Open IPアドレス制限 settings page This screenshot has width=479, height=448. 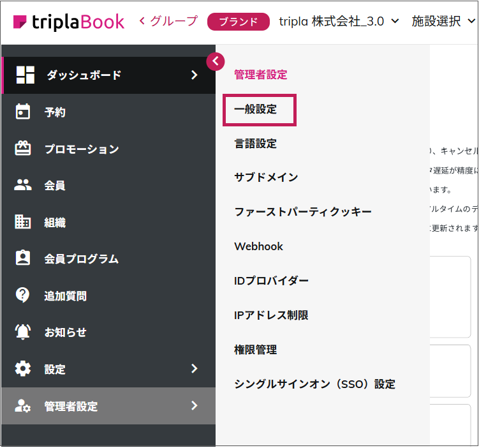[x=272, y=315]
